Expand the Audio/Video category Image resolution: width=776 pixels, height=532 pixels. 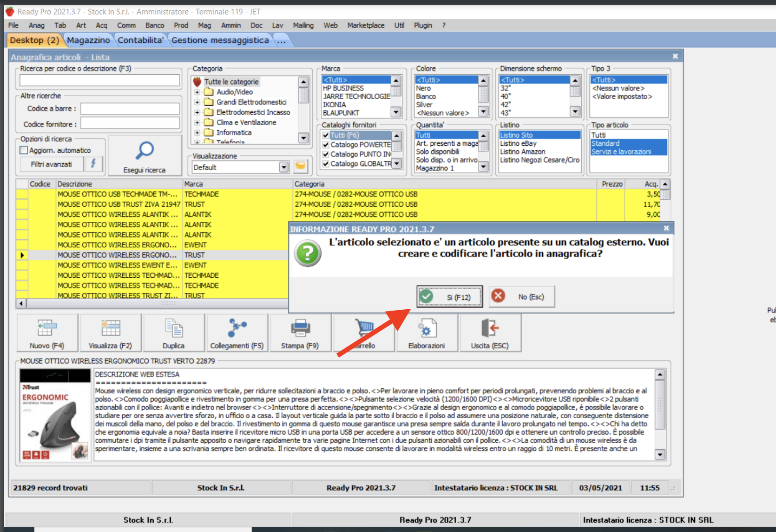(x=198, y=92)
